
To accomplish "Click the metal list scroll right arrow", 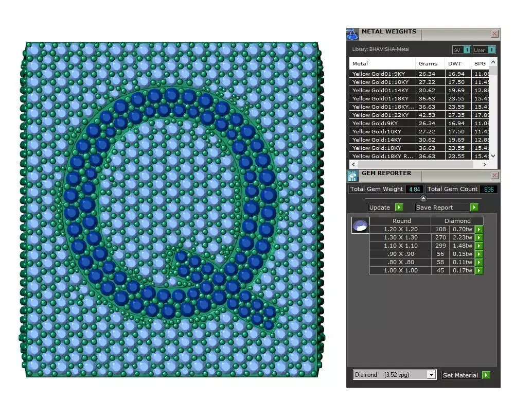I will pyautogui.click(x=485, y=164).
